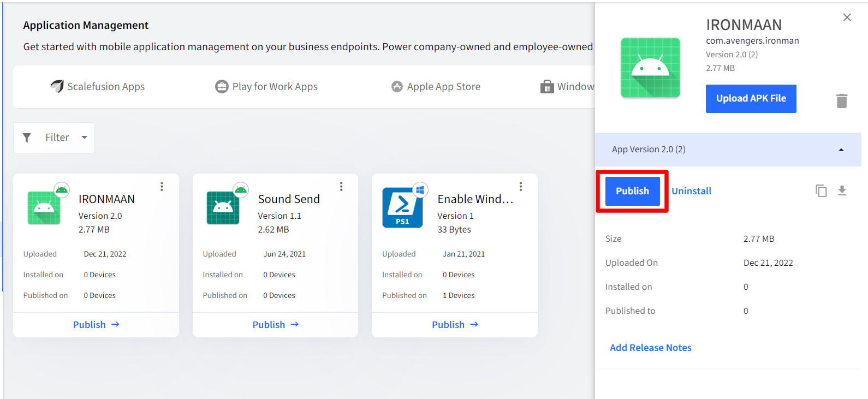
Task: Click the PS1 PowerShell script icon
Action: (402, 208)
